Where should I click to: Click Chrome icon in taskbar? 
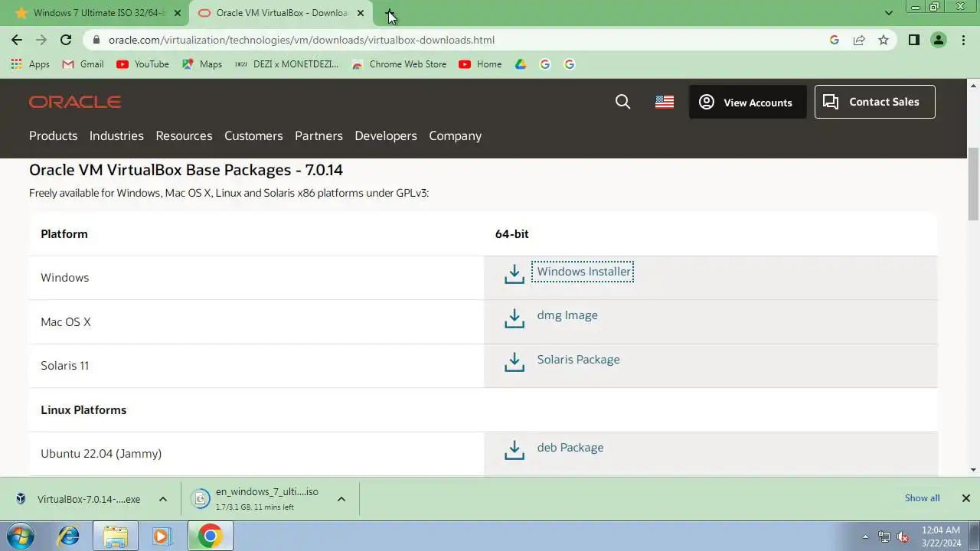pos(210,536)
